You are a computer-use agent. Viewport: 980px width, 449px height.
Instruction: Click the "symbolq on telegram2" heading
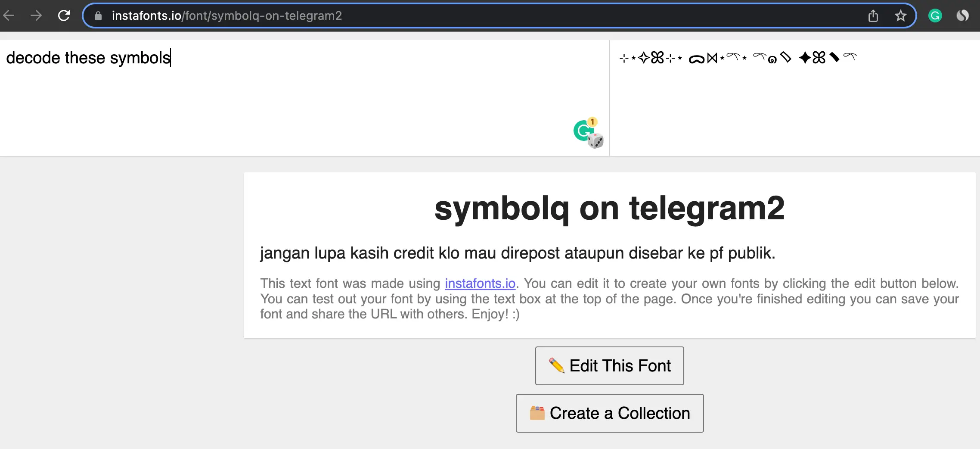pyautogui.click(x=609, y=209)
